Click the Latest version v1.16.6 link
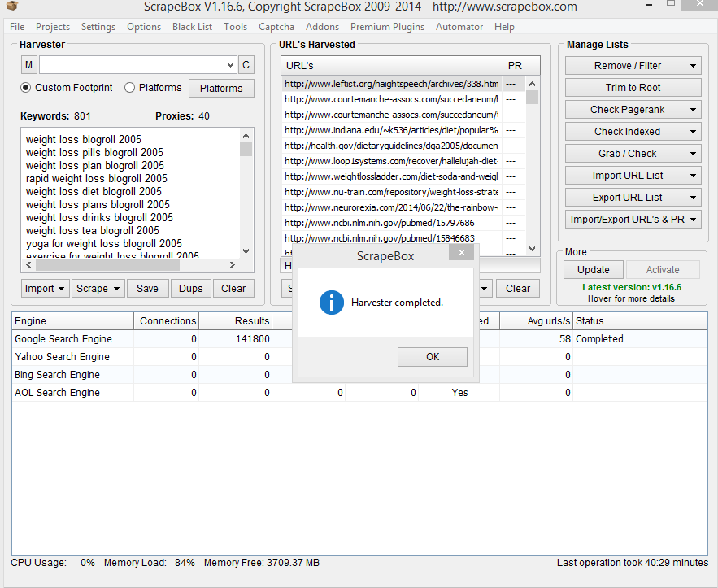 click(x=632, y=287)
